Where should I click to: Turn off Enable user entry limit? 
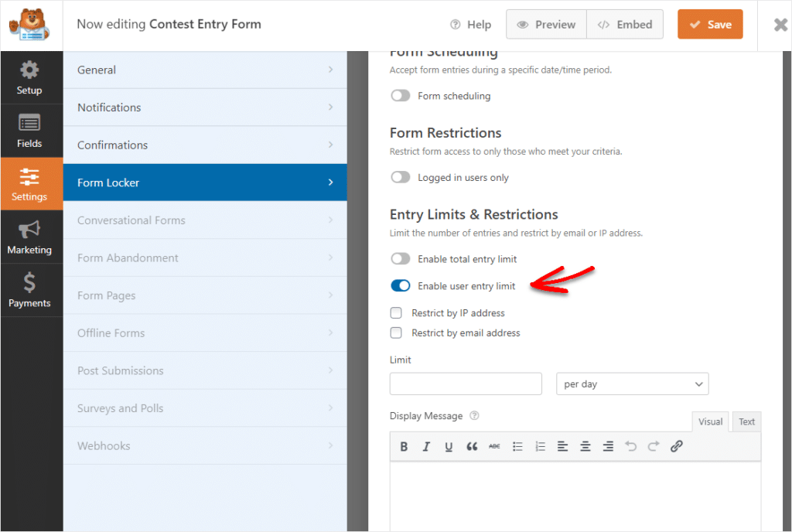(401, 285)
